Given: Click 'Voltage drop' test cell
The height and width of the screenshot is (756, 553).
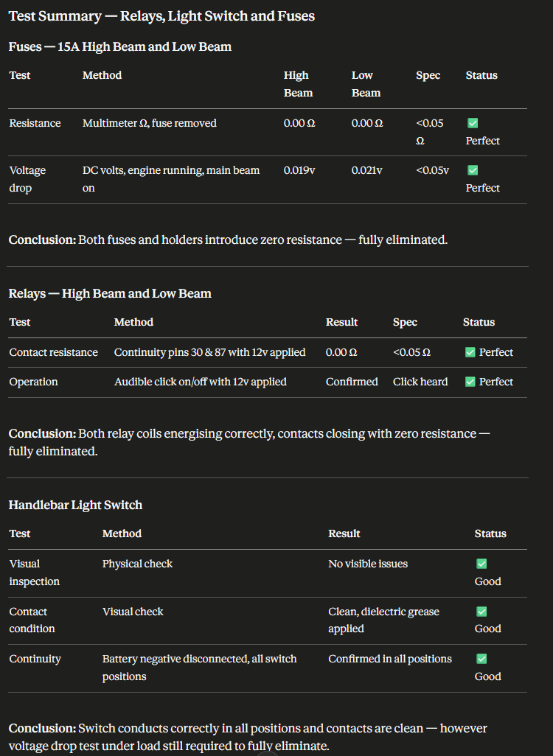Looking at the screenshot, I should [x=27, y=179].
